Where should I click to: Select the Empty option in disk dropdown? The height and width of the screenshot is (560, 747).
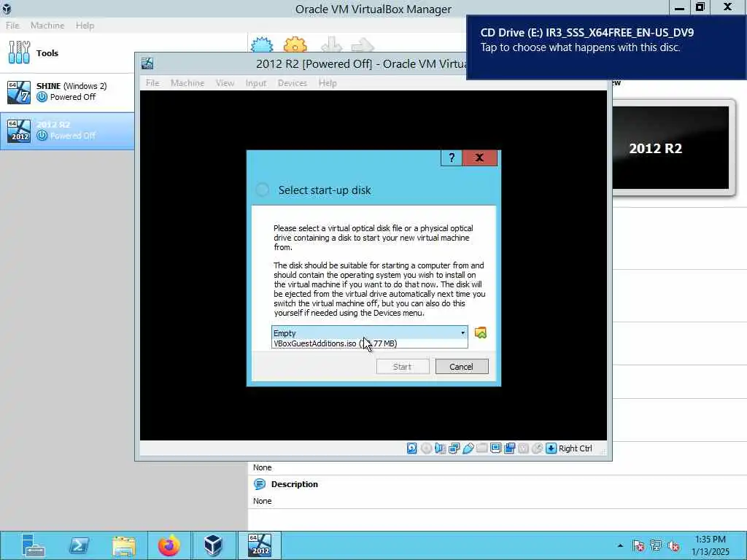[369, 332]
